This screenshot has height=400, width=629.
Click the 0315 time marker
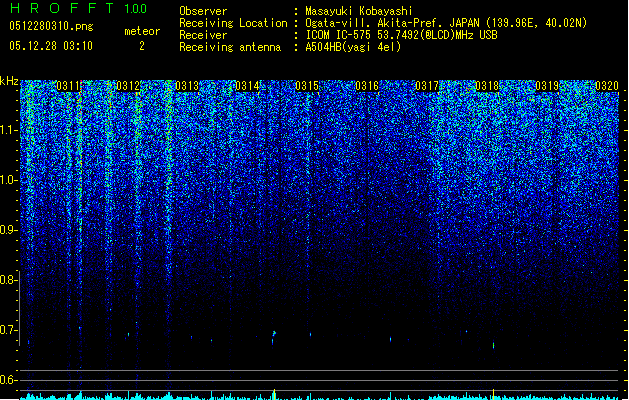coord(307,86)
